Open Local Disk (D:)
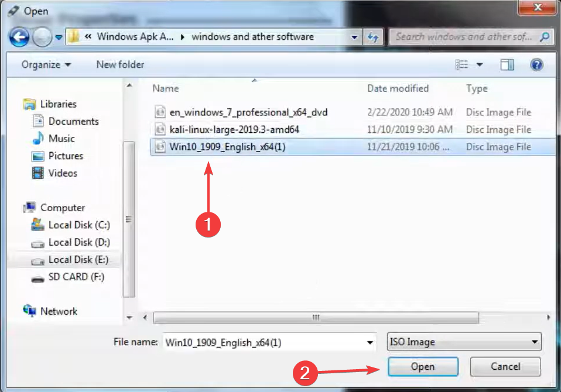561x392 pixels. pyautogui.click(x=79, y=242)
